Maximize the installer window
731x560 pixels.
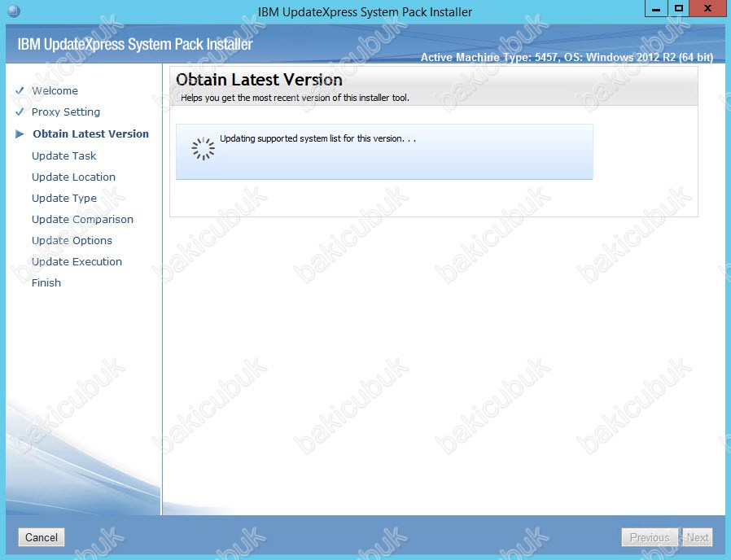(x=679, y=9)
